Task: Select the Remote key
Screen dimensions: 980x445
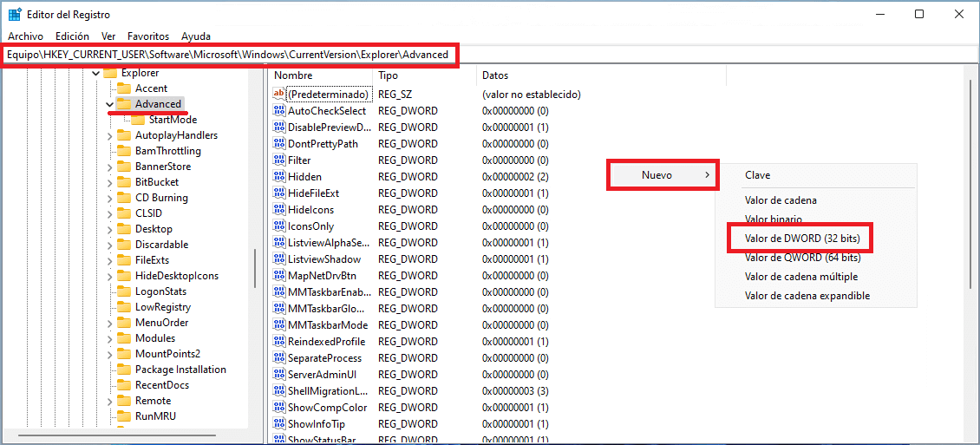Action: click(153, 401)
